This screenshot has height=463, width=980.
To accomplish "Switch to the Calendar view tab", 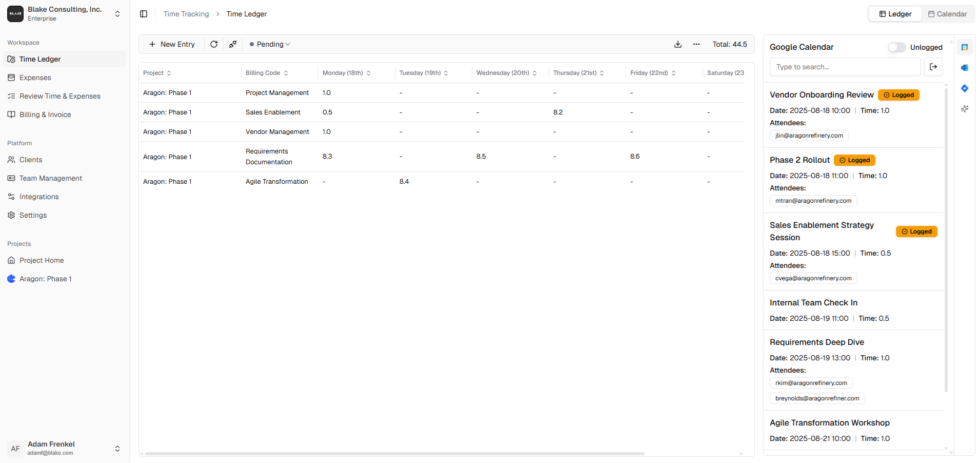I will pos(948,14).
